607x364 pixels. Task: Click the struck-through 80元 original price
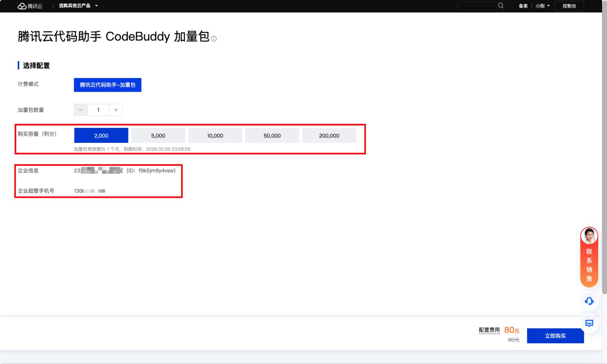click(x=514, y=340)
